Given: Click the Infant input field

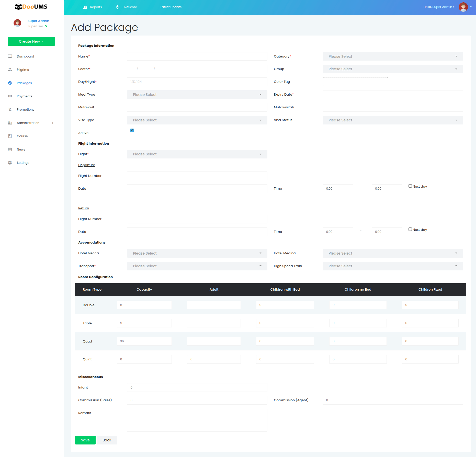Looking at the screenshot, I should click(197, 387).
